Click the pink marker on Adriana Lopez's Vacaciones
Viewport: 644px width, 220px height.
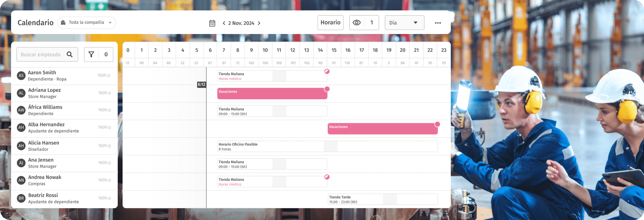[x=327, y=89]
